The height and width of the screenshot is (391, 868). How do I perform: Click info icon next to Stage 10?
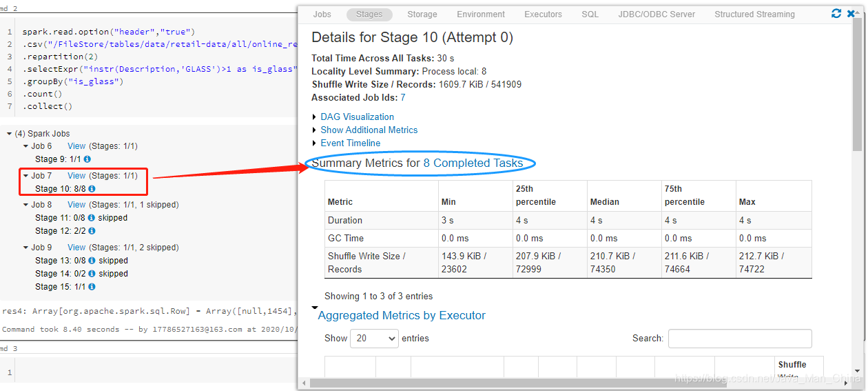(92, 189)
